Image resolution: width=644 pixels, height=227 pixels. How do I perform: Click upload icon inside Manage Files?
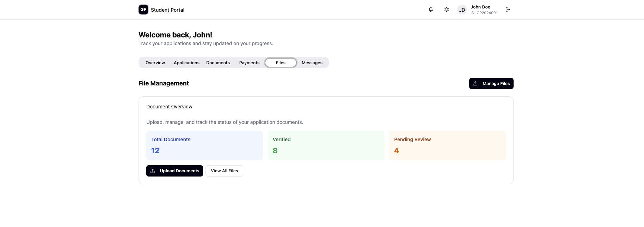tap(475, 83)
